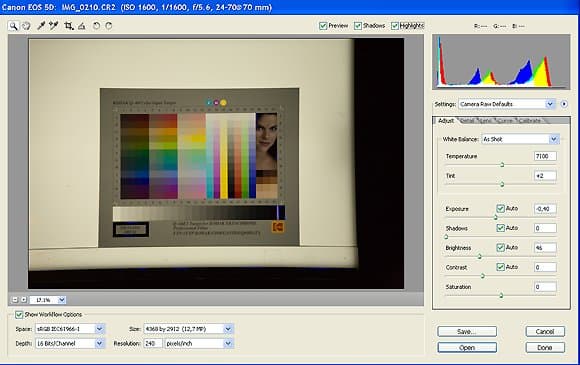The image size is (580, 365).
Task: Click the Exposure value field
Action: [x=545, y=209]
